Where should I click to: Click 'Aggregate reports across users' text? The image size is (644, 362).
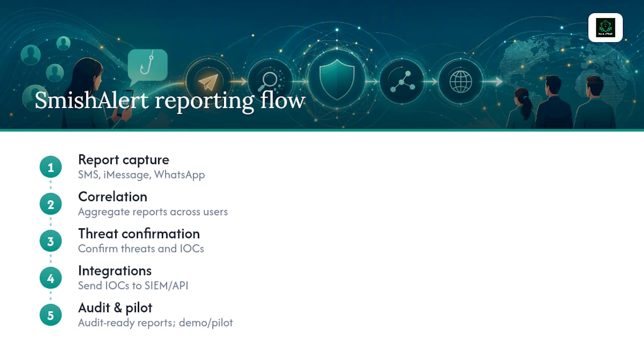[x=153, y=212]
